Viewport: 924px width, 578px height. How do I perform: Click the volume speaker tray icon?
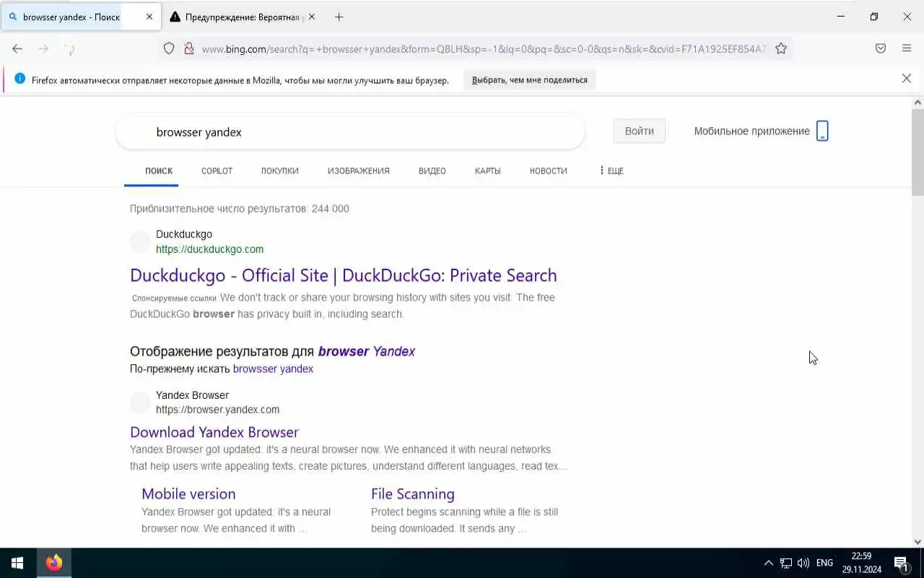[803, 563]
